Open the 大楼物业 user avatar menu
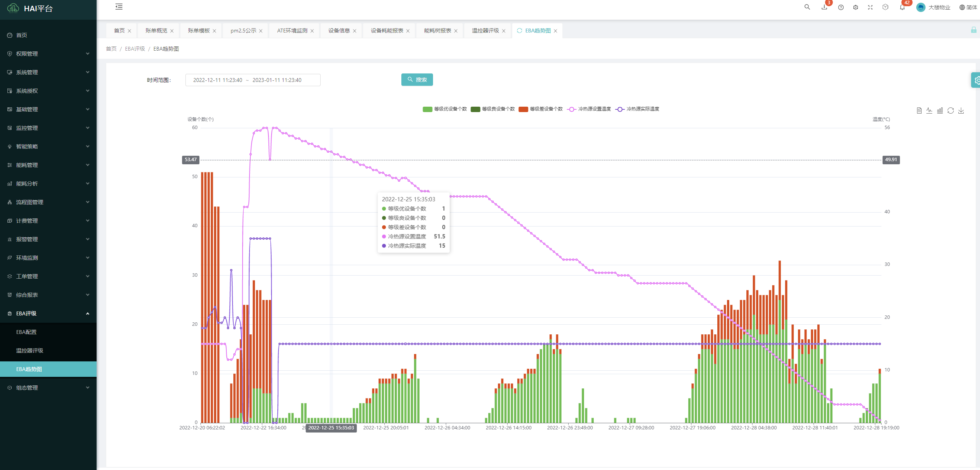Image resolution: width=980 pixels, height=470 pixels. click(x=933, y=7)
